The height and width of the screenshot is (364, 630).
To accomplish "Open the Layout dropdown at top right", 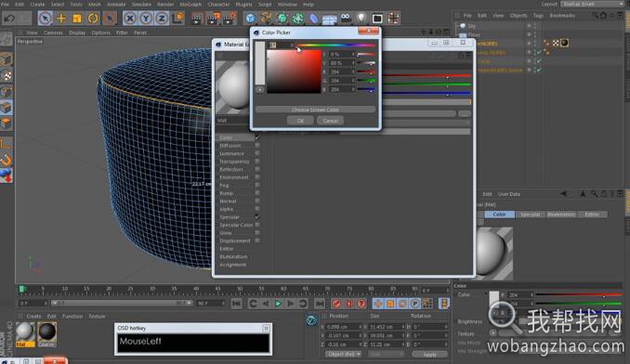I will pyautogui.click(x=592, y=4).
